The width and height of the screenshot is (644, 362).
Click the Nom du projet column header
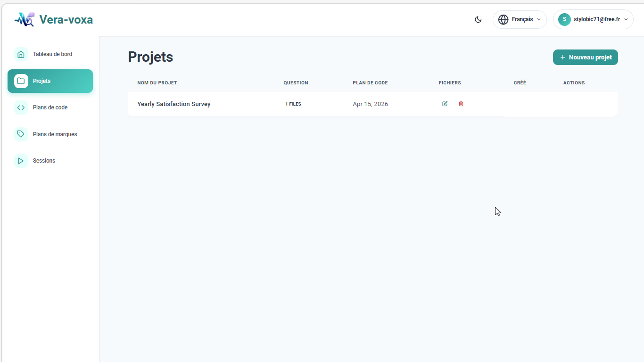[x=157, y=83]
